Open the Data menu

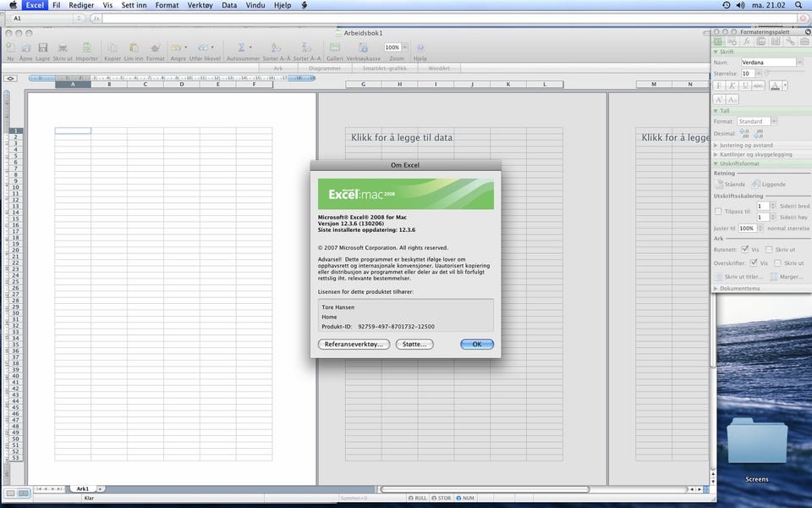click(x=229, y=5)
